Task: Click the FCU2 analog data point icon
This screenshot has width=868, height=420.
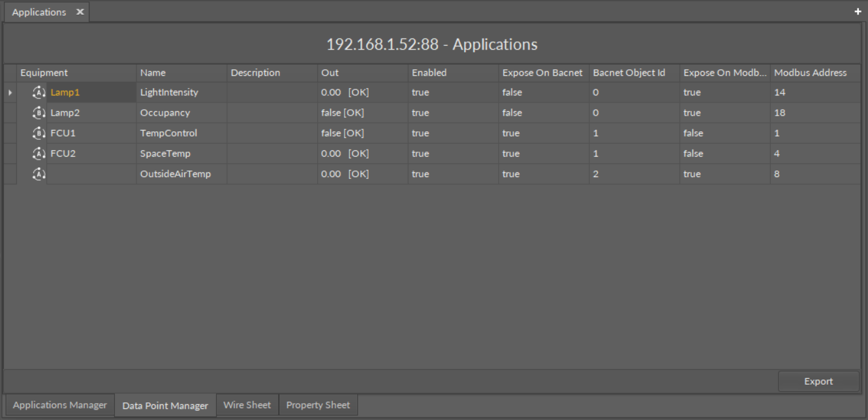Action: (x=39, y=153)
